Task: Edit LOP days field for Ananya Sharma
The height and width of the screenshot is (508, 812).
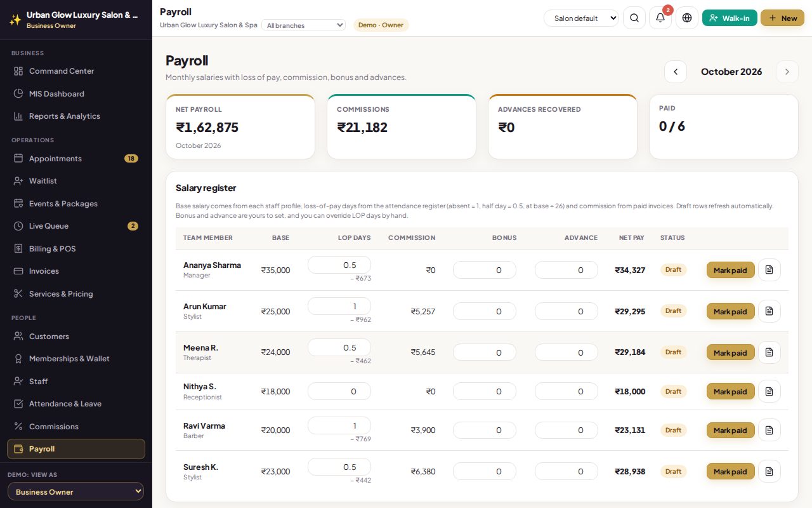Action: pos(339,265)
